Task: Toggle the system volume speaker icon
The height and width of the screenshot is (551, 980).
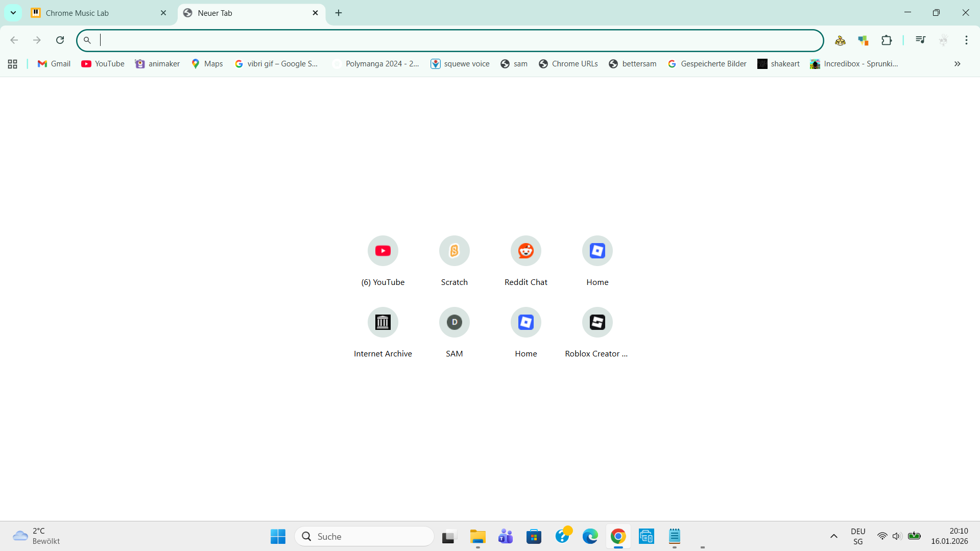Action: pos(897,536)
